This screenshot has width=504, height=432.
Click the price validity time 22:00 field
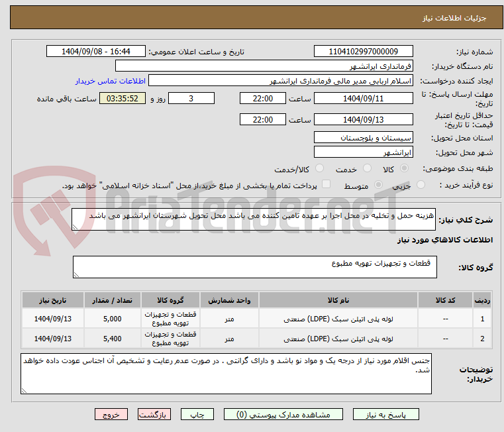tap(263, 120)
